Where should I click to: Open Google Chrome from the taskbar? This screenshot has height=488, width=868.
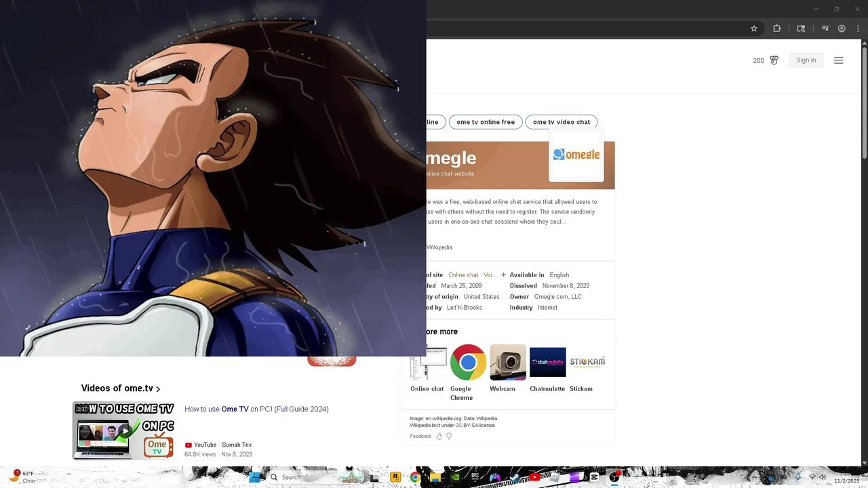(x=414, y=477)
